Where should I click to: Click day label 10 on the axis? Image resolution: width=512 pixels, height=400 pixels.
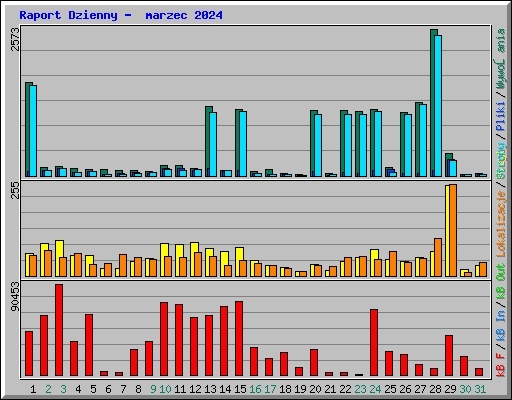(165, 389)
